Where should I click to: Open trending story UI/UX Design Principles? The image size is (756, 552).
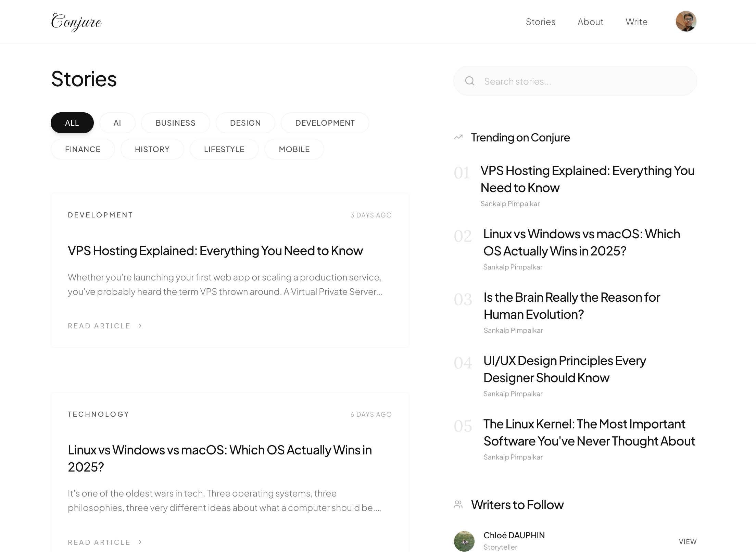click(564, 369)
